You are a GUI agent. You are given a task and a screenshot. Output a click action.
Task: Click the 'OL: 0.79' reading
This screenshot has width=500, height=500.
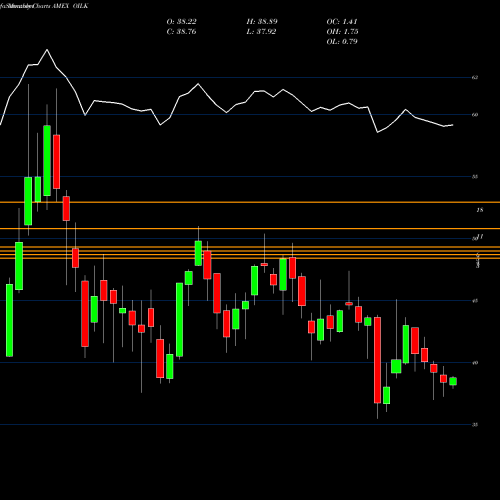342,42
